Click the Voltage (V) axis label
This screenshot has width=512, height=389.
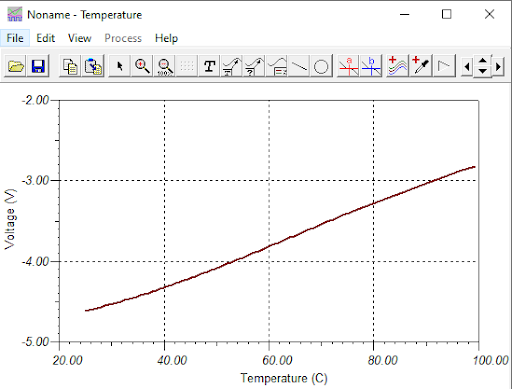[x=10, y=219]
